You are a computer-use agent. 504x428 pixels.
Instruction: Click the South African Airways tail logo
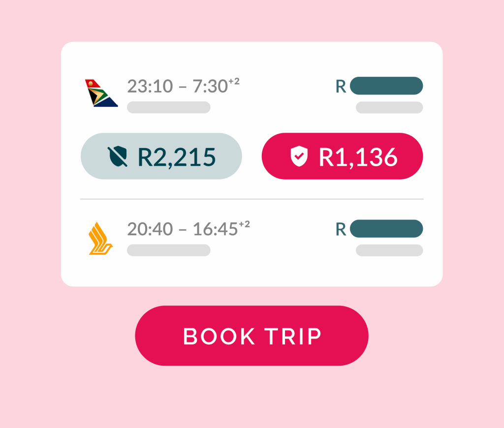[101, 92]
